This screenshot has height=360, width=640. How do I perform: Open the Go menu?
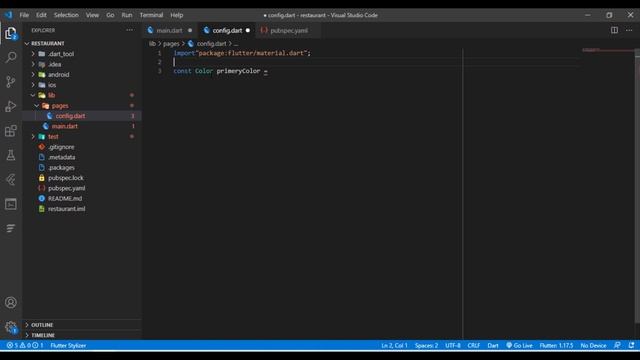[110, 15]
